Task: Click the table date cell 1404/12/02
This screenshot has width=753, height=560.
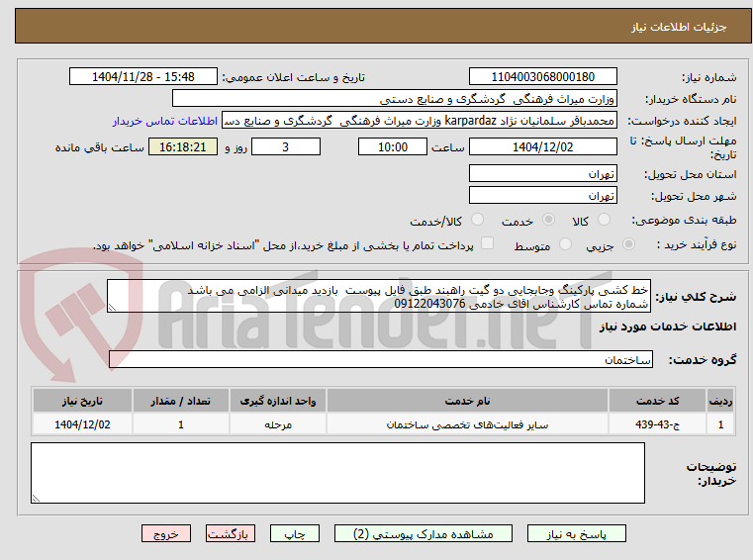Action: [82, 424]
